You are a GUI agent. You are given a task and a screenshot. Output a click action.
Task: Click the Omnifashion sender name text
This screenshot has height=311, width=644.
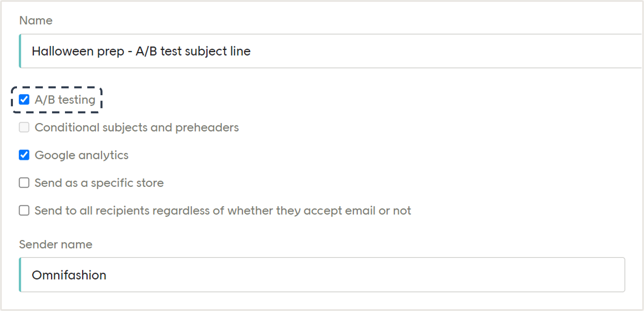[x=69, y=275]
